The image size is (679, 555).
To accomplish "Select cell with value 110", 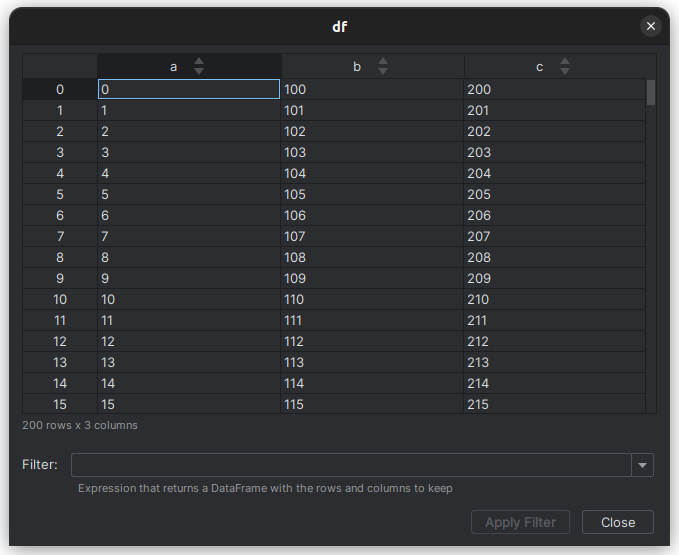I will click(372, 299).
